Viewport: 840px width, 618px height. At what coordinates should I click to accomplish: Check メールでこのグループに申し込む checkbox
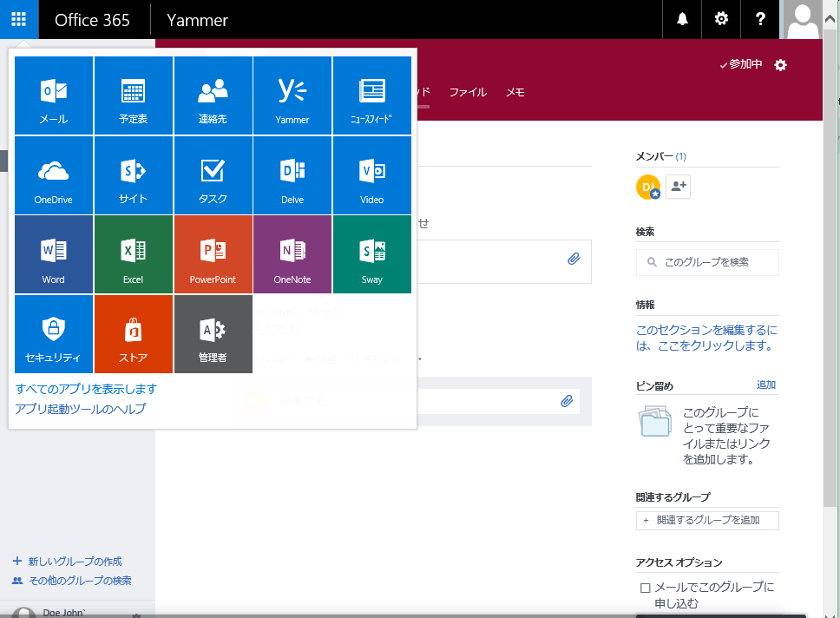646,588
